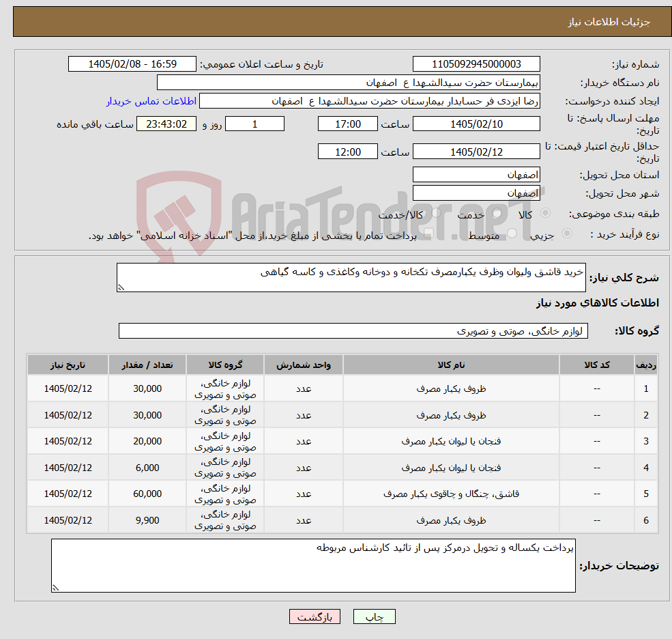The width and height of the screenshot is (672, 639).
Task: Click the اطلاعات کالاهای مورد نیاز heading
Action: coord(598,303)
